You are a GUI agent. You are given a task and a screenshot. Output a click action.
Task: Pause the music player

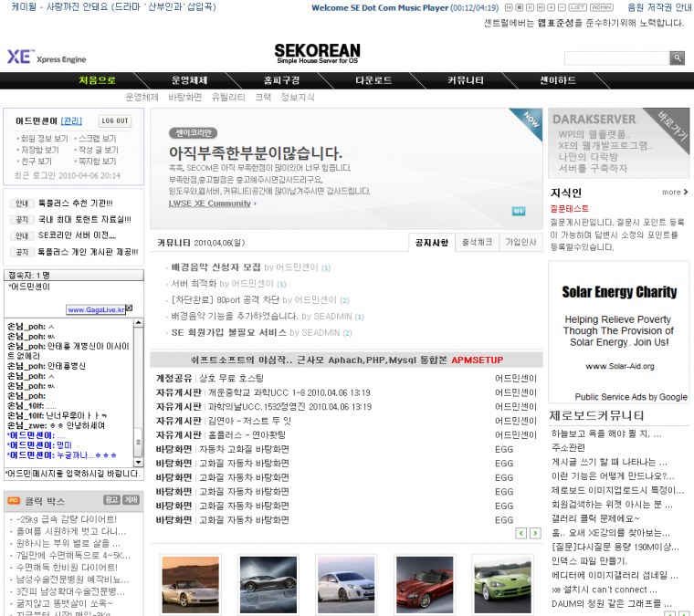coord(531,7)
